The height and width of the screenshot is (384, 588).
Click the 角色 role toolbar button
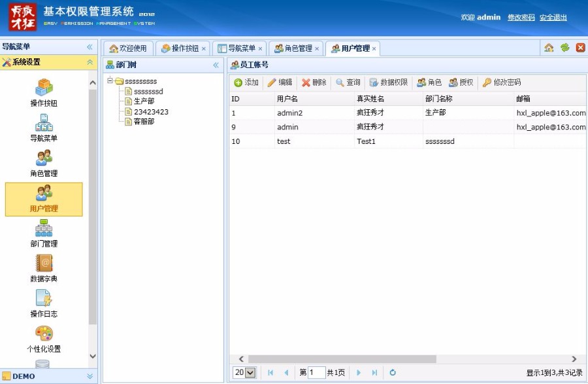coord(429,82)
